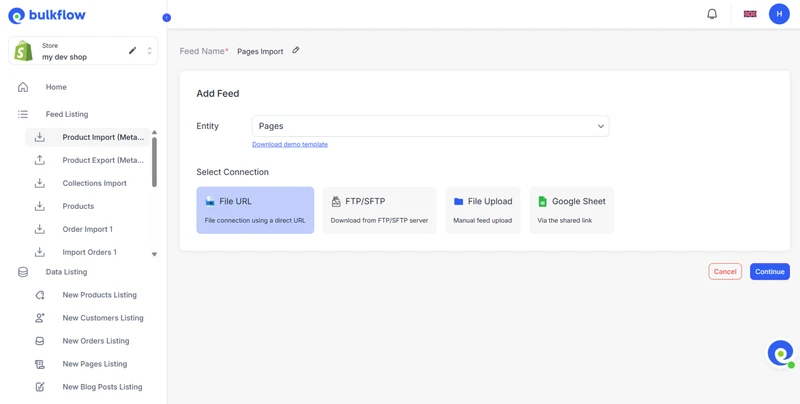Screen dimensions: 800x404
Task: Open New Customers Listing
Action: click(103, 318)
